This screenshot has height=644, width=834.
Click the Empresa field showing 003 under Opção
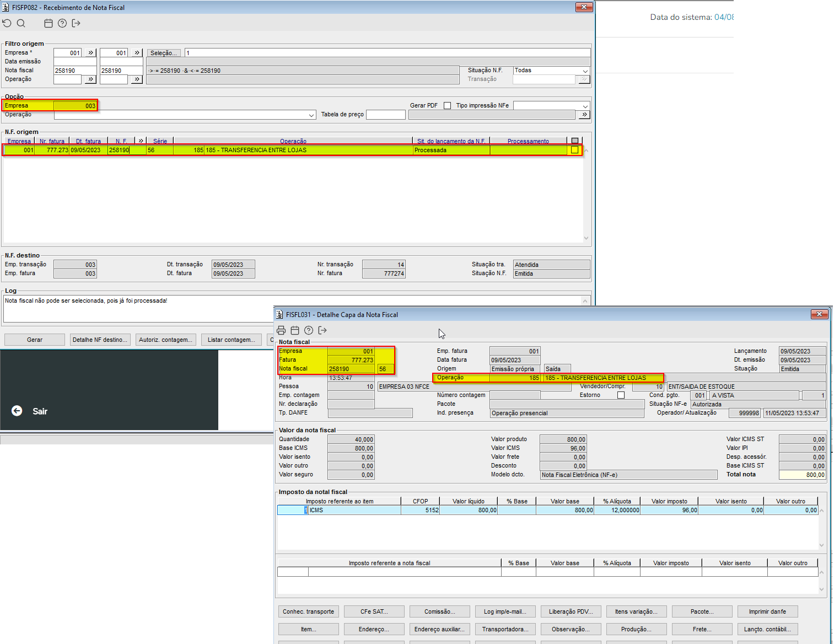pyautogui.click(x=75, y=106)
